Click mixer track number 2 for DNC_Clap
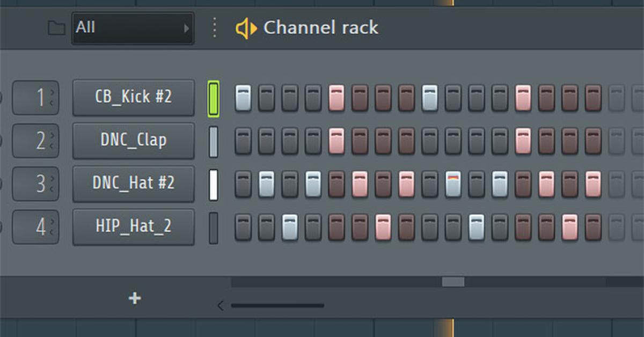This screenshot has width=644, height=337. (x=35, y=141)
